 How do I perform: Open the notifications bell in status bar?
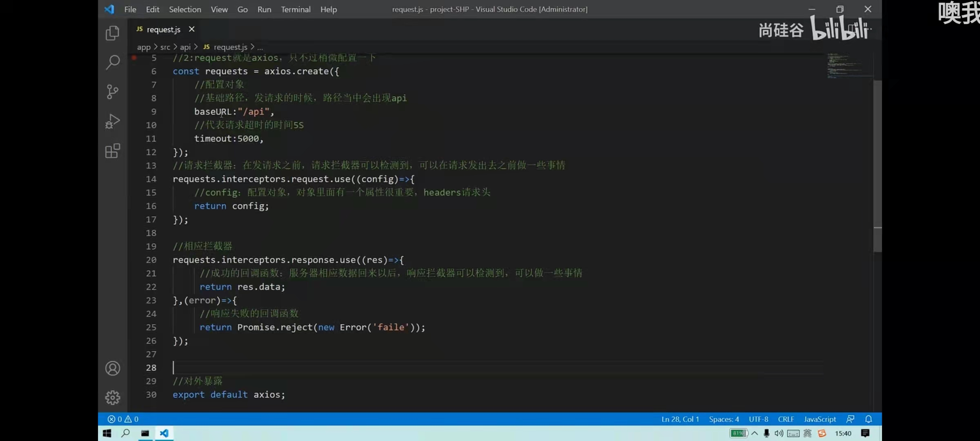869,419
